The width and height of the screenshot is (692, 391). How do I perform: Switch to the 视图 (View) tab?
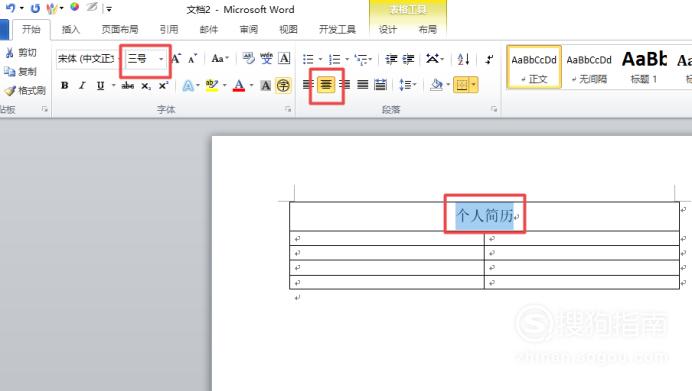click(288, 30)
